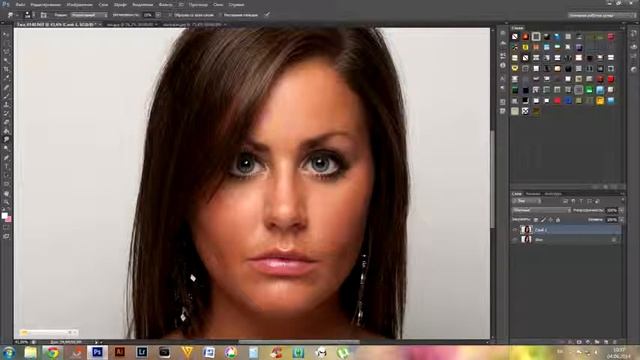Select the Lasso tool
Image resolution: width=640 pixels, height=360 pixels.
point(6,52)
